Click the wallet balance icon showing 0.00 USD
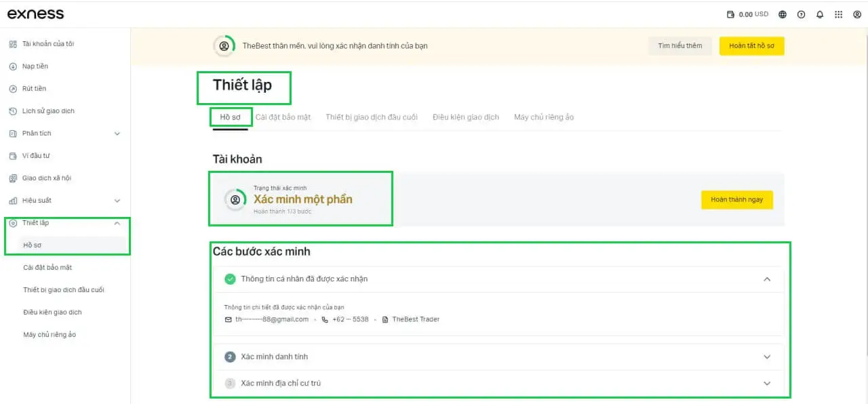This screenshot has width=868, height=404. [x=730, y=14]
